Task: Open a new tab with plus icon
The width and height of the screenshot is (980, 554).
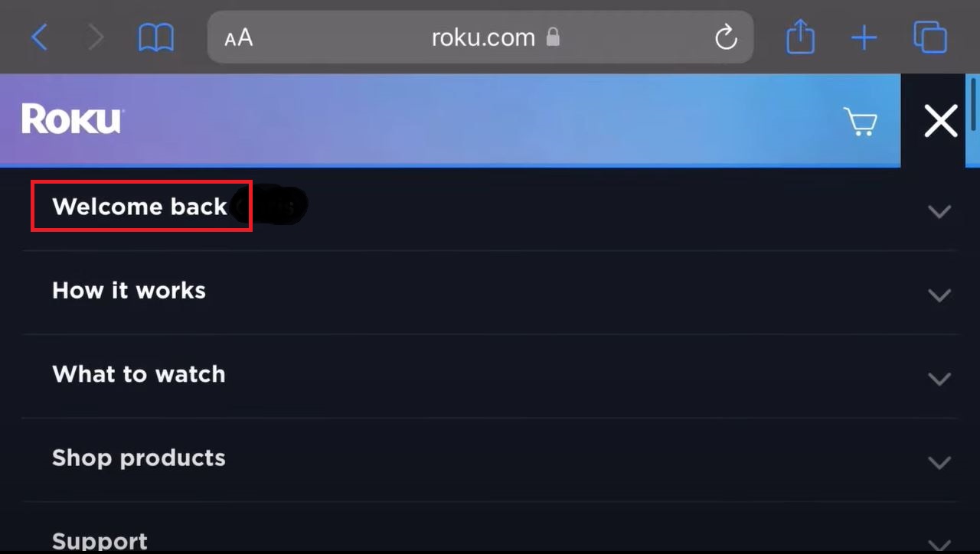Action: (x=864, y=37)
